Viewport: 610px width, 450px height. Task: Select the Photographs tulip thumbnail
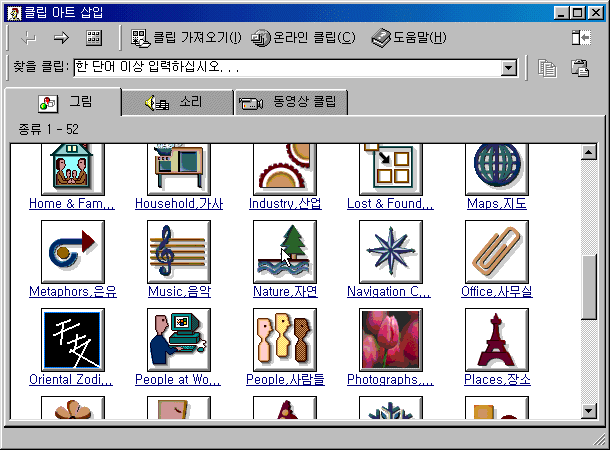click(x=391, y=340)
